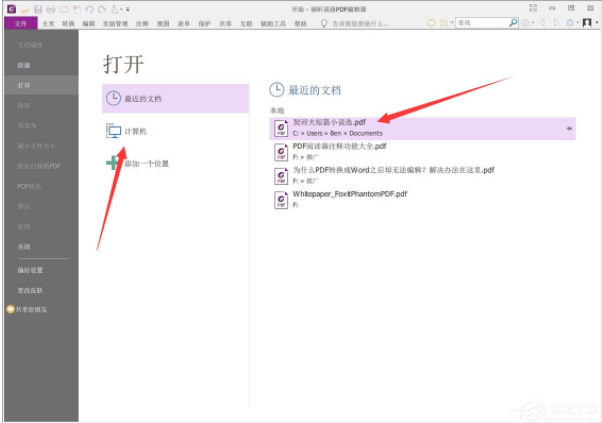Viewport: 602px width, 423px height.
Task: Switch to the 互联 ribbon tab
Action: click(246, 24)
